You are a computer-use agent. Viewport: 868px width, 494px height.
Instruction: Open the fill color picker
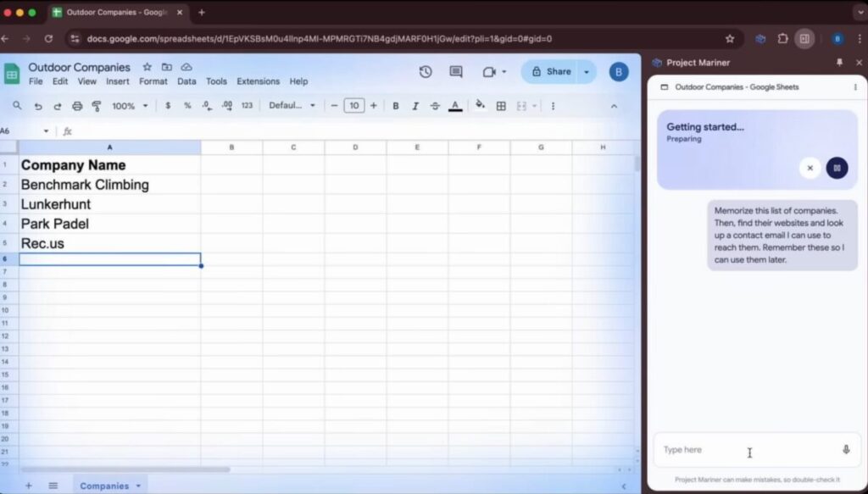tap(480, 105)
